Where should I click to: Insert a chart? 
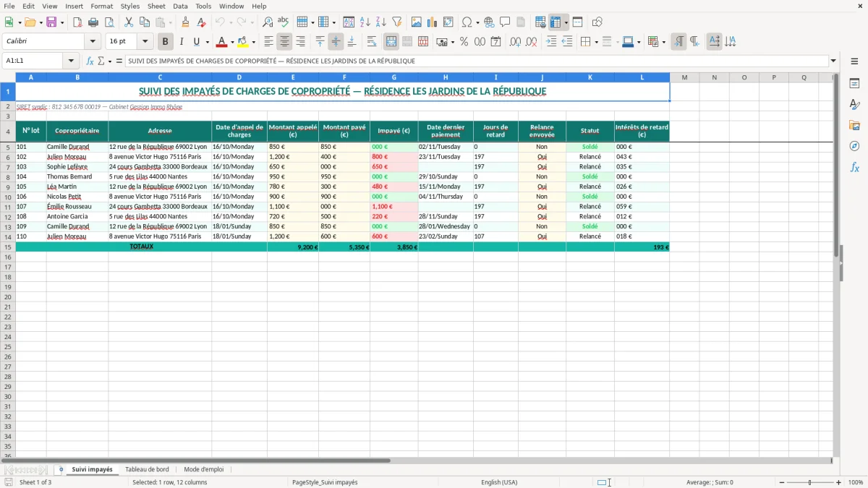click(433, 22)
